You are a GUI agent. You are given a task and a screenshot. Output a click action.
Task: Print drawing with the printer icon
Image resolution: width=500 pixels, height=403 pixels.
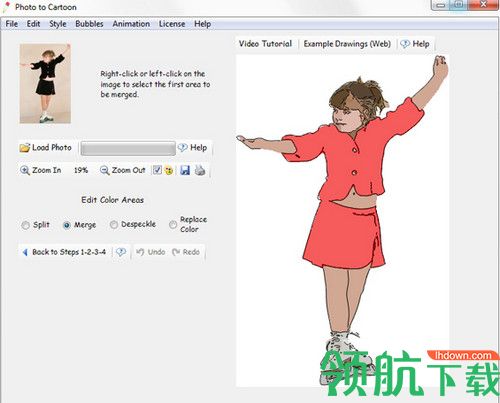[x=200, y=170]
